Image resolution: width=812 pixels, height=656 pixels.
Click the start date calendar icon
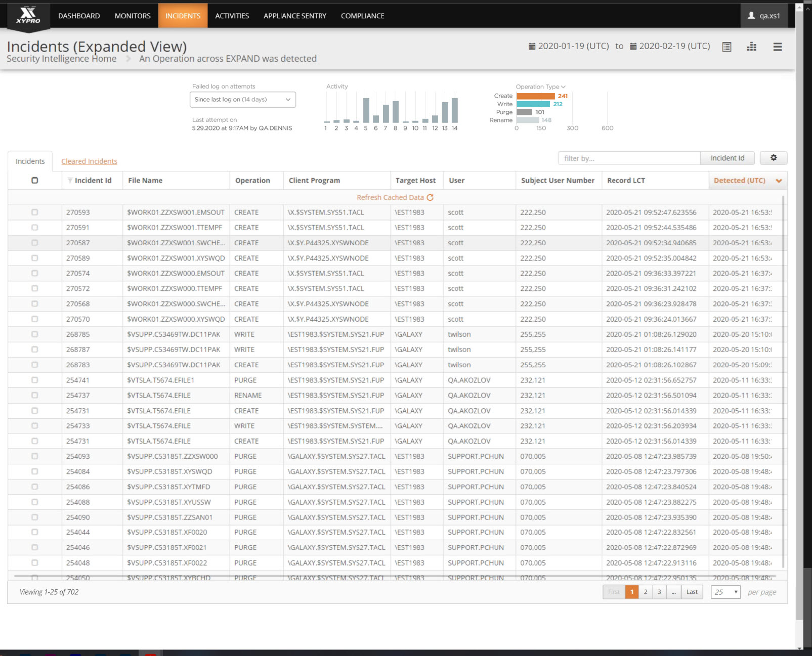532,46
